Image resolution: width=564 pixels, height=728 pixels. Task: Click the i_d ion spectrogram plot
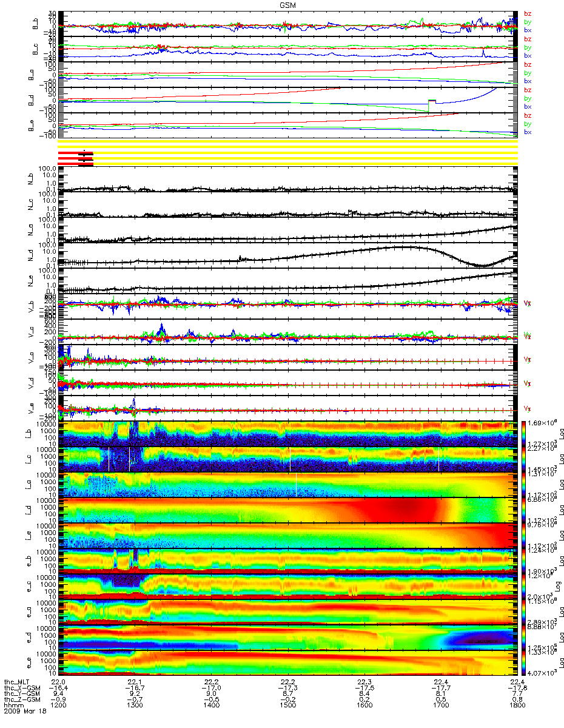[287, 511]
